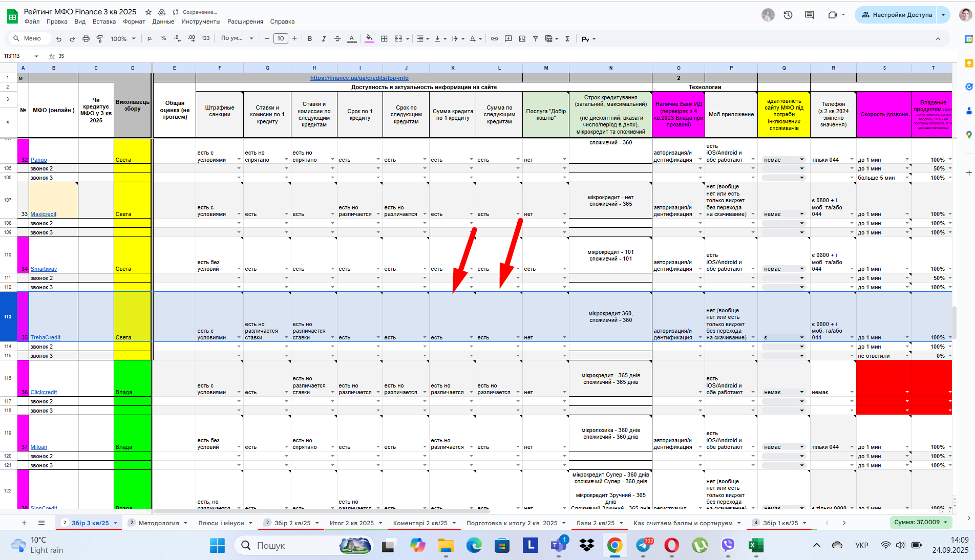
Task: Click the create filter icon
Action: [x=536, y=39]
